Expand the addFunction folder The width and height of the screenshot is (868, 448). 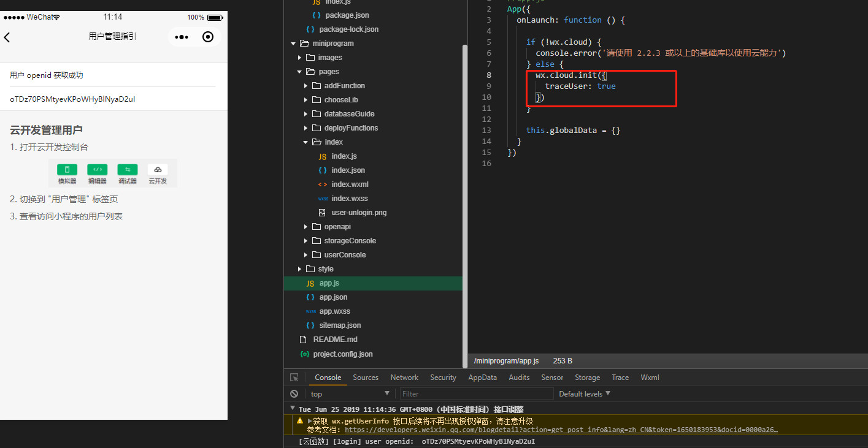(305, 86)
